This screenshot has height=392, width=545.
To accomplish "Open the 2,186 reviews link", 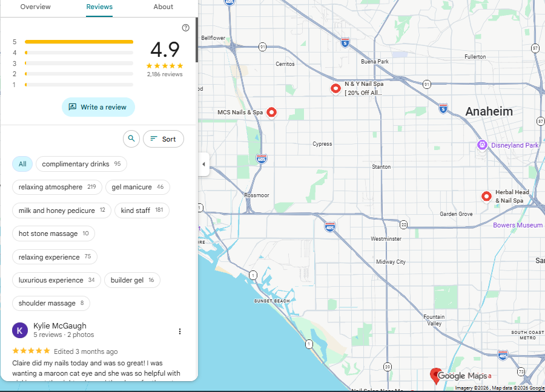I will pos(165,74).
